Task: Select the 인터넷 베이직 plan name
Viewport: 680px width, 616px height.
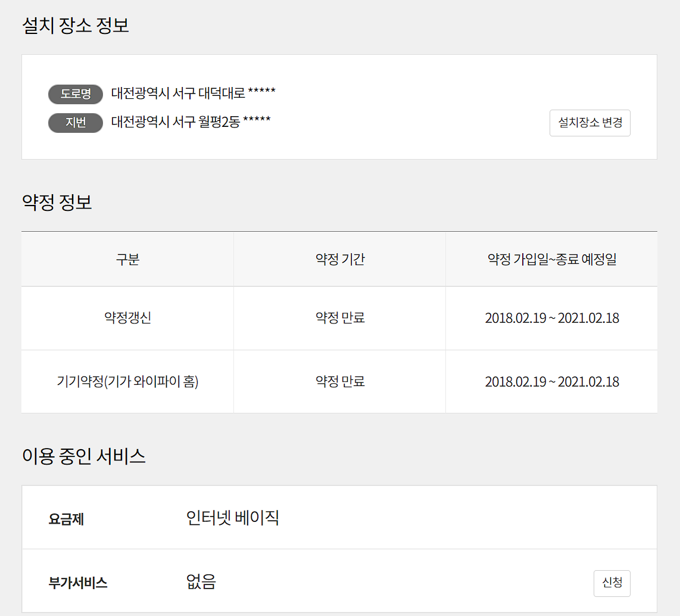Action: click(232, 518)
